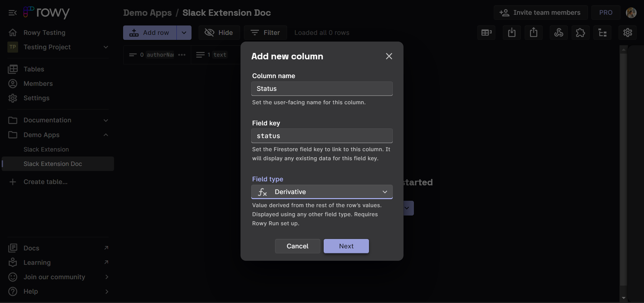
Task: Open the Members page in sidebar
Action: click(38, 83)
